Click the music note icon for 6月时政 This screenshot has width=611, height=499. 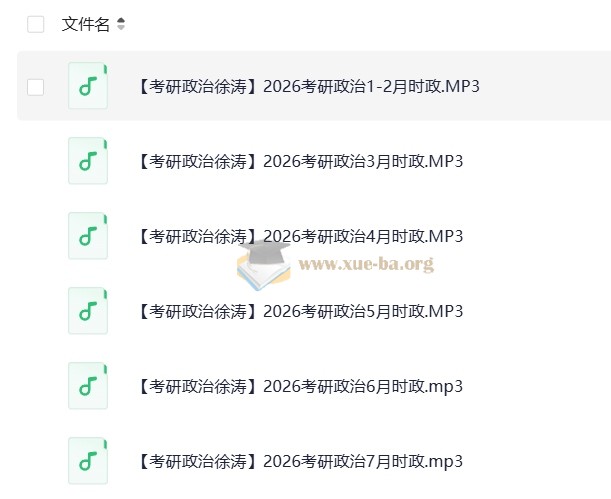tap(88, 386)
